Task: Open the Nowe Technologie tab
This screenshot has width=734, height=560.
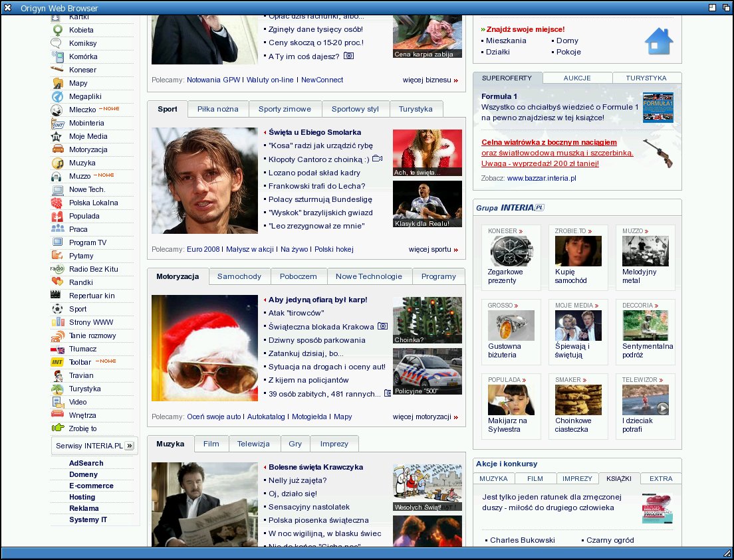Action: click(369, 276)
